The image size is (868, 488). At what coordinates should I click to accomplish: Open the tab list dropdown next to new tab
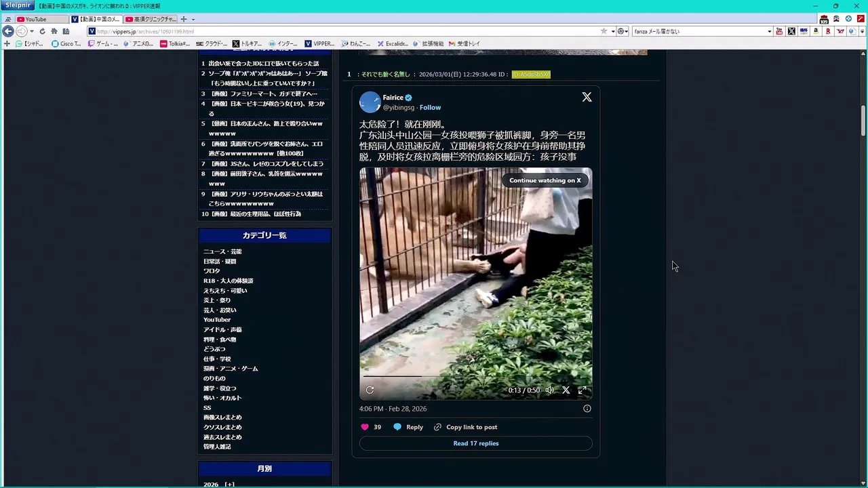(193, 19)
